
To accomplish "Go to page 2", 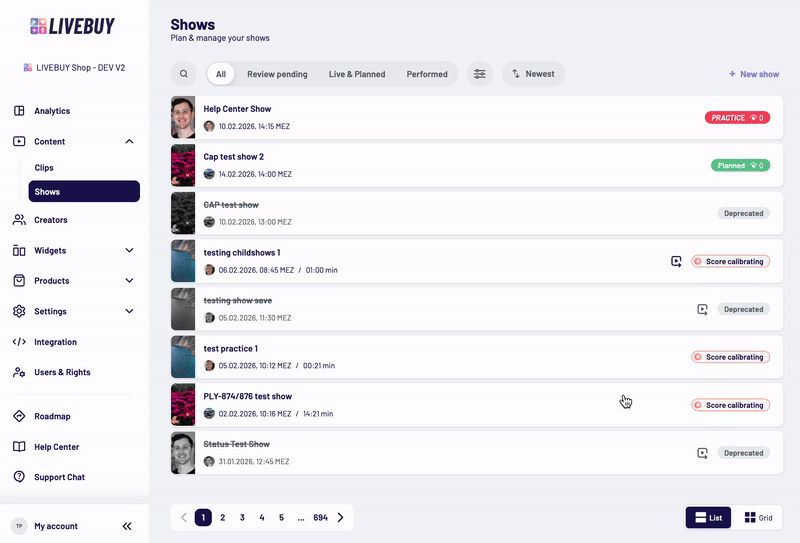I will coord(222,517).
